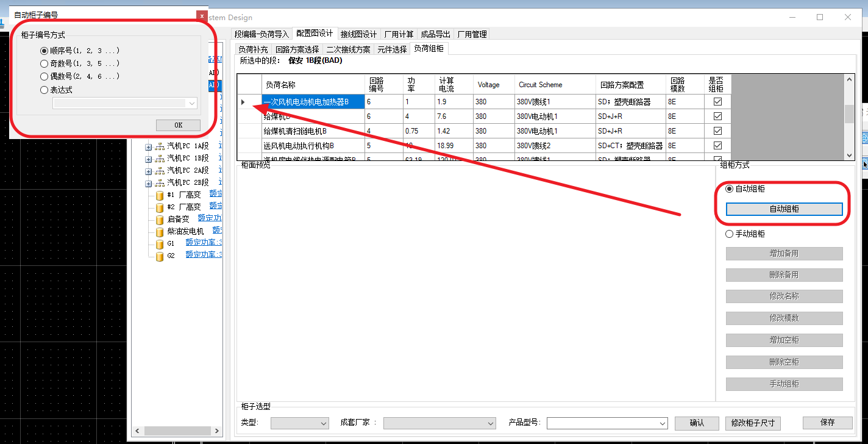Click the 汽机PC 2B段 network icon
Image resolution: width=868 pixels, height=444 pixels.
(x=160, y=183)
